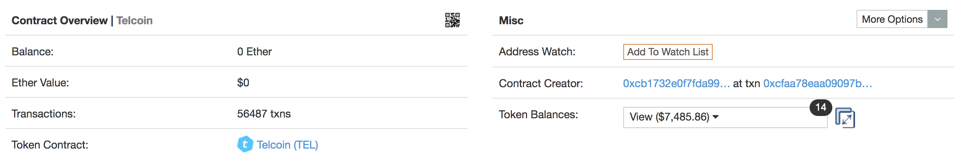The image size is (980, 166).
Task: Click Add To Watch List
Action: 667,52
